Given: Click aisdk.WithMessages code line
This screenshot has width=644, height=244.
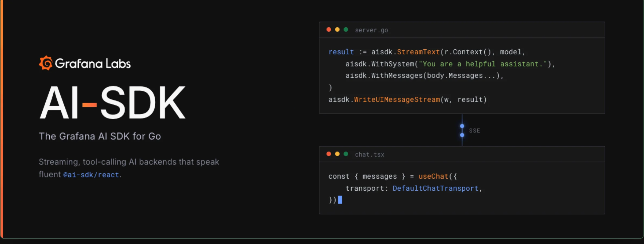Looking at the screenshot, I should [424, 76].
